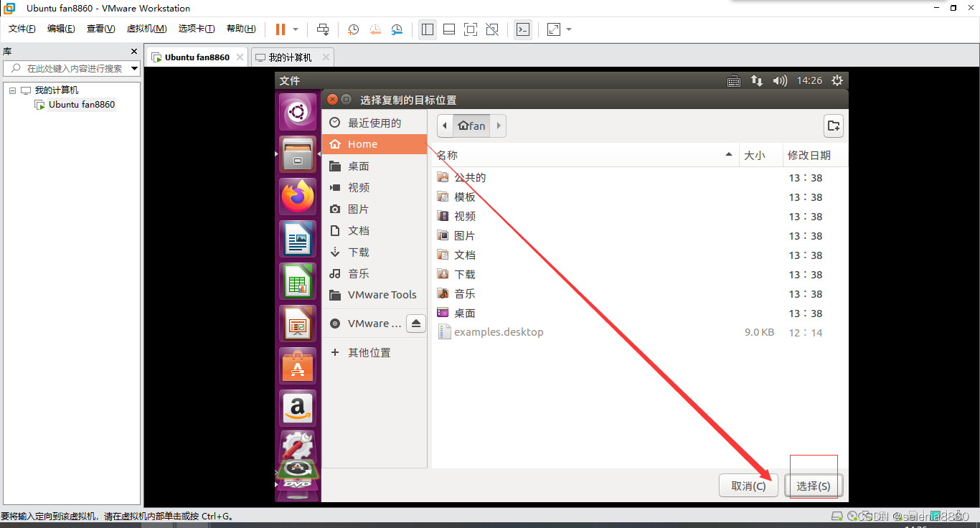Click the stretch guest display icon
The image size is (980, 528).
pyautogui.click(x=554, y=29)
